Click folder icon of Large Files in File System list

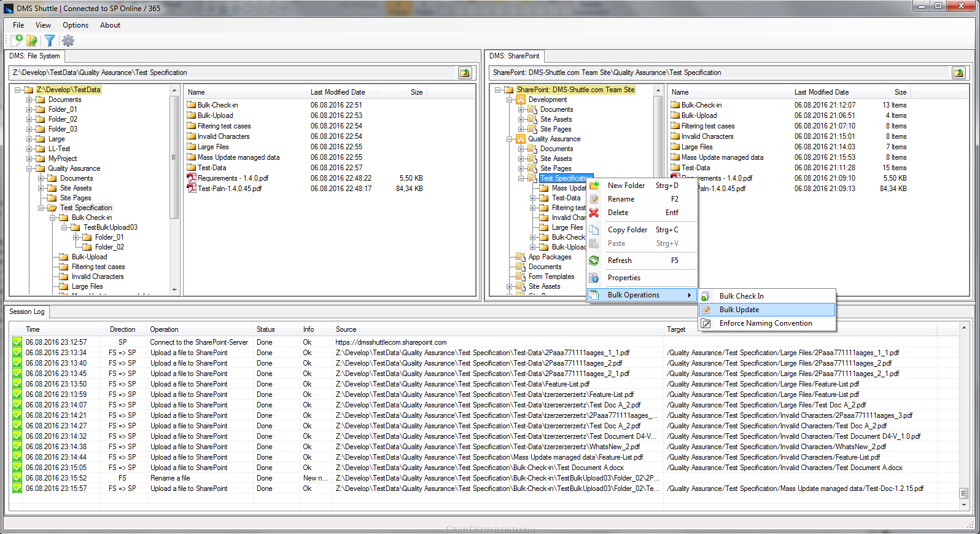pyautogui.click(x=191, y=147)
